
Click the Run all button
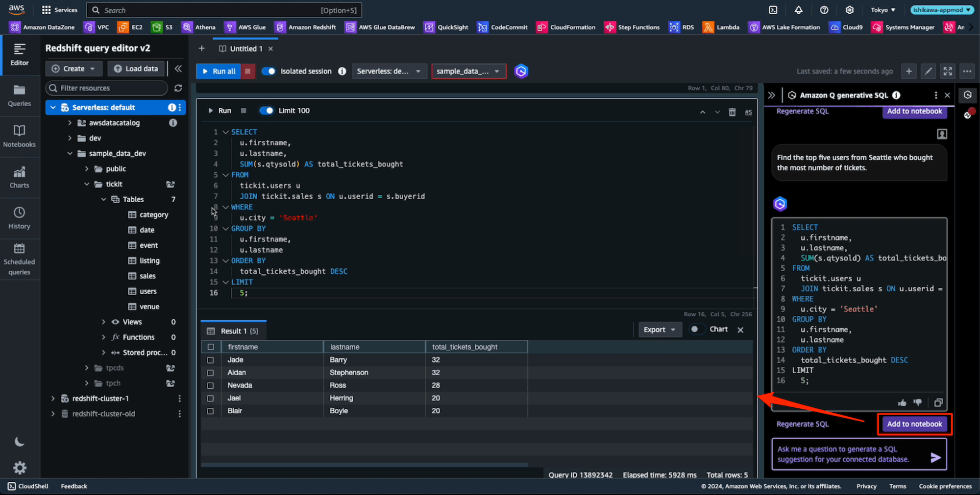coord(219,71)
